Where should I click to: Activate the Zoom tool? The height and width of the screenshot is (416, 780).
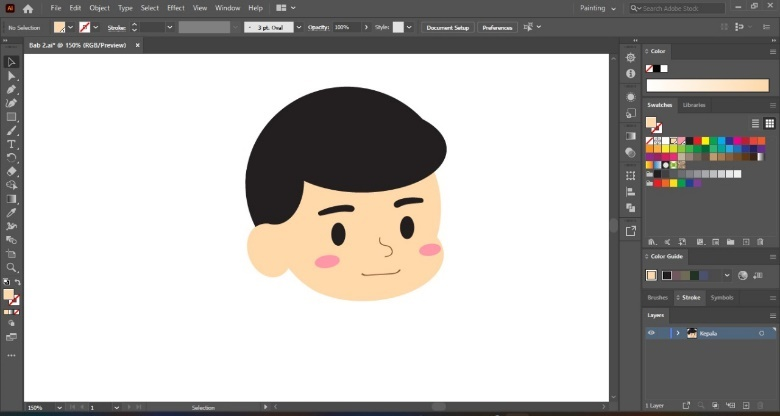[11, 268]
